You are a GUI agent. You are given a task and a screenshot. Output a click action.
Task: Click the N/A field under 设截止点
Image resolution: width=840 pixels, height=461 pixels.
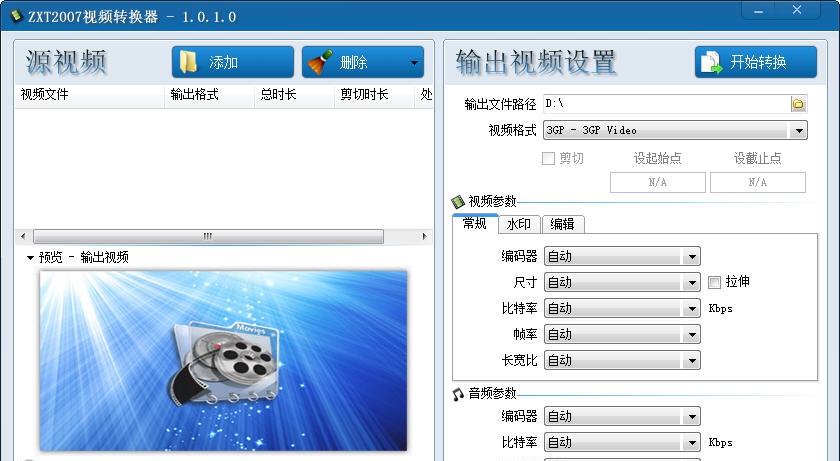[x=758, y=182]
